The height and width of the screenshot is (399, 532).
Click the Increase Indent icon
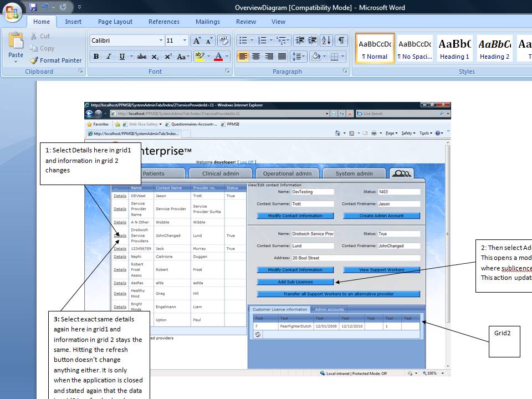pyautogui.click(x=312, y=40)
